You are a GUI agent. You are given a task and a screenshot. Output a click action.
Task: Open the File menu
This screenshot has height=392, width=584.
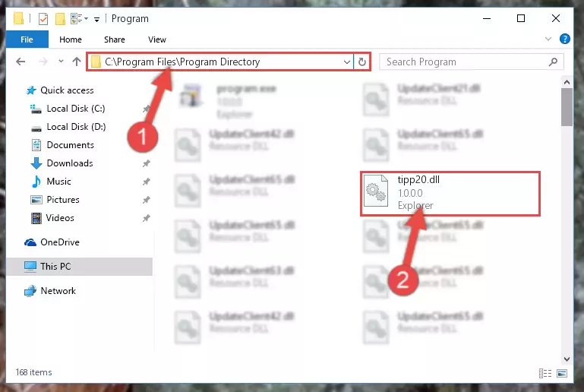[x=27, y=40]
